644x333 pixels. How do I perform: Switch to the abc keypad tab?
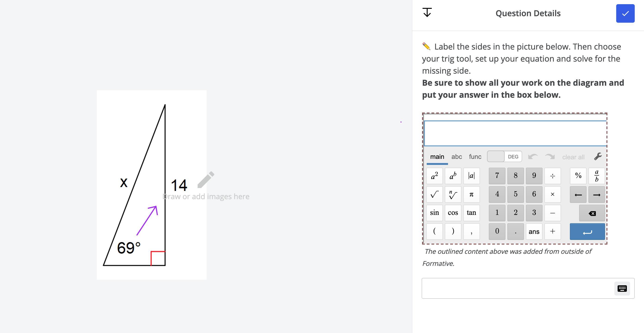click(x=457, y=157)
